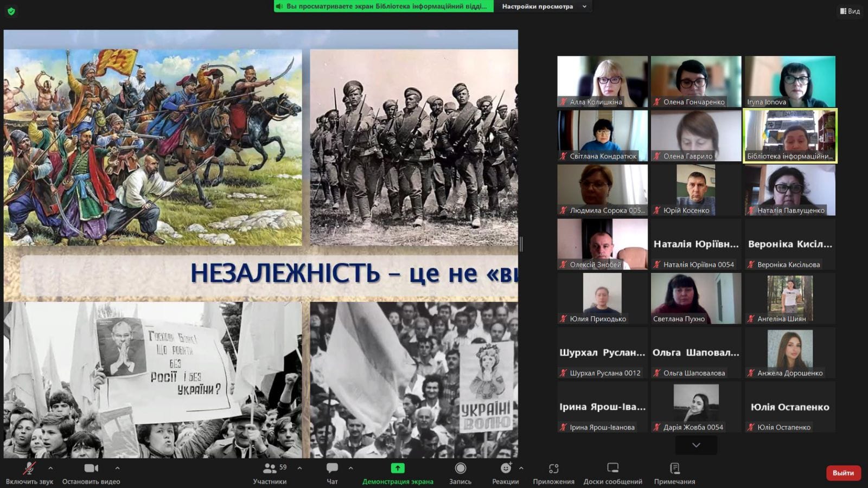
Task: Open the Настройки просмотра dropdown
Action: (544, 7)
